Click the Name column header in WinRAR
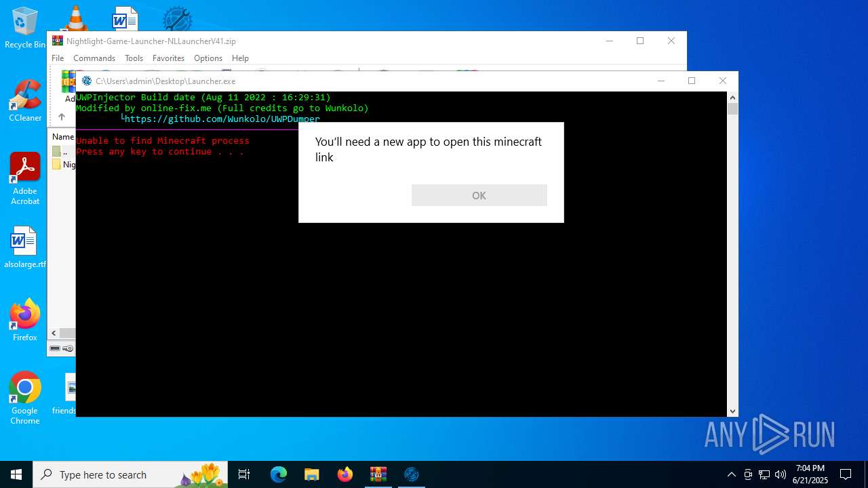Image resolution: width=868 pixels, height=488 pixels. coord(63,137)
